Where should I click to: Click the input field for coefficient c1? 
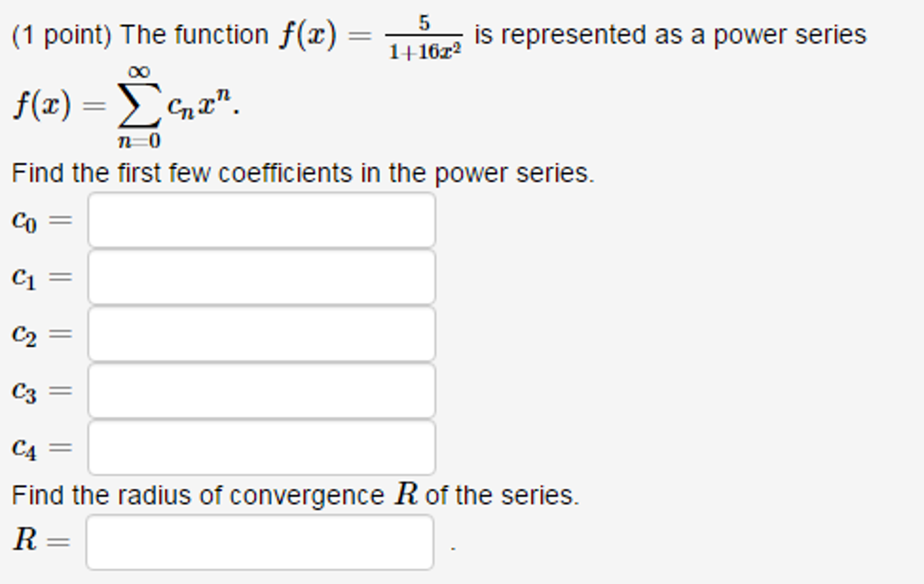click(262, 277)
